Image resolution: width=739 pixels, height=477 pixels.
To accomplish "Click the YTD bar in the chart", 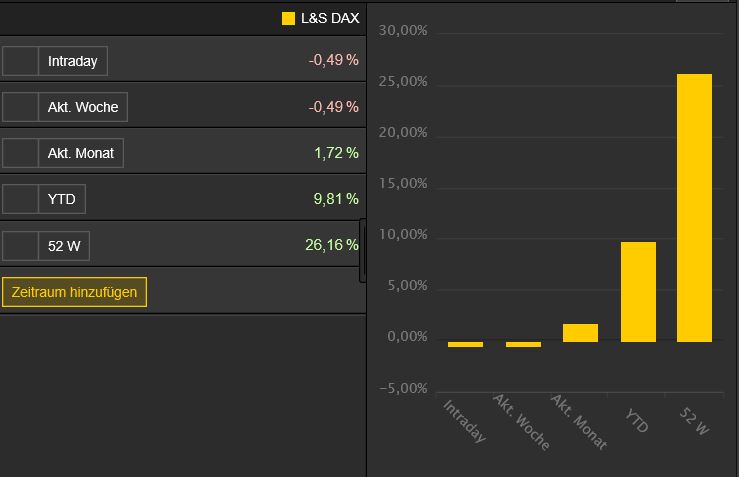I will [638, 291].
